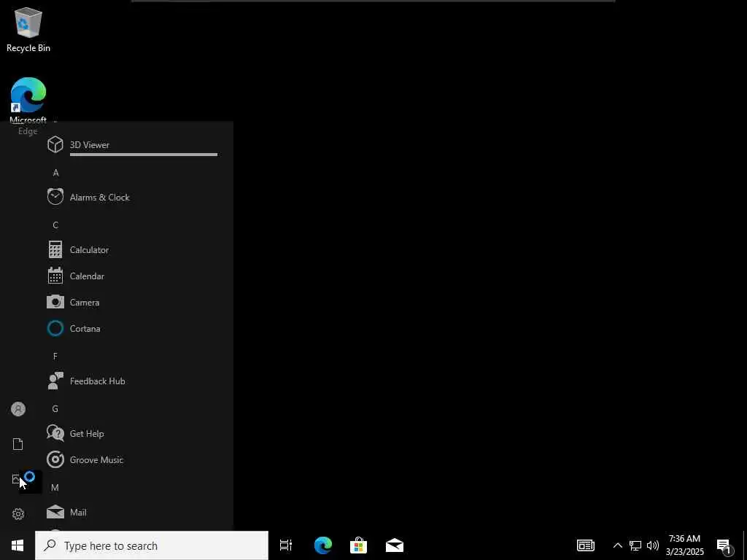Open Groove Music
The height and width of the screenshot is (560, 747).
132,460
